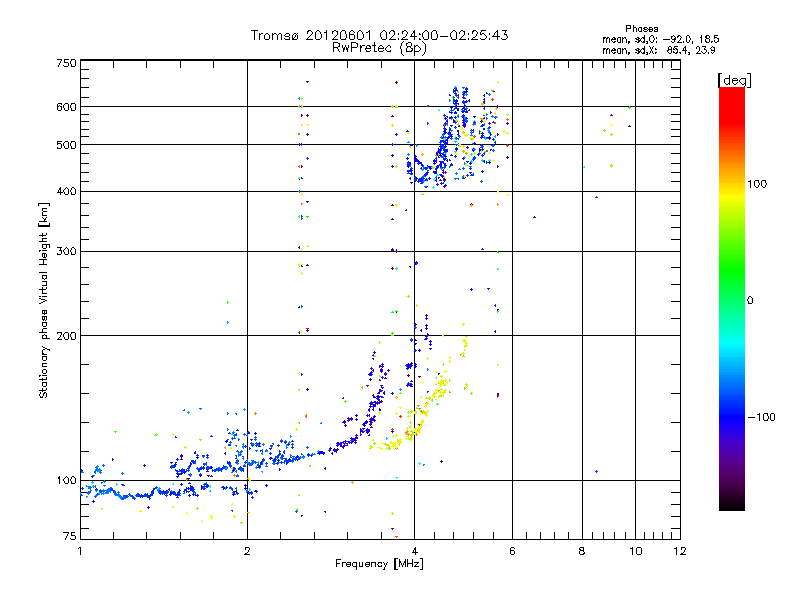This screenshot has height=600, width=800.
Task: Click the '4' x-axis tick label
Action: (x=415, y=551)
